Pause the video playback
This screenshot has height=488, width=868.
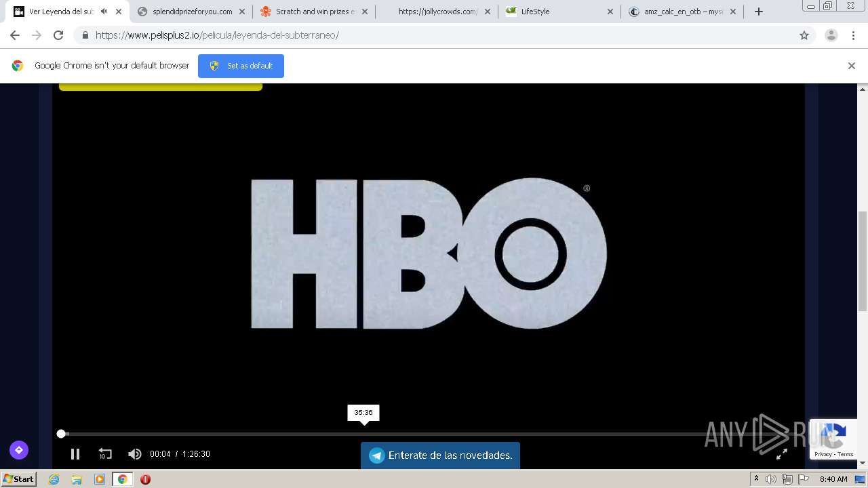point(75,454)
